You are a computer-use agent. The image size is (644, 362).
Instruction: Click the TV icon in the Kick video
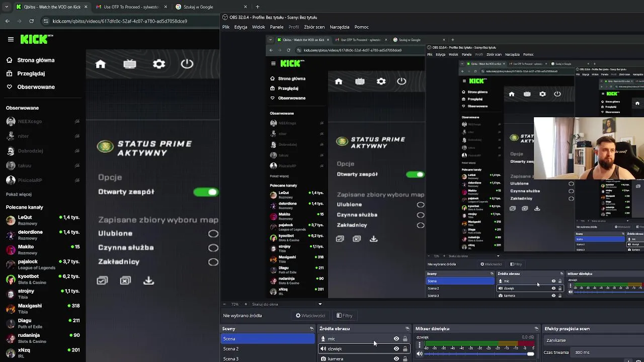click(130, 64)
